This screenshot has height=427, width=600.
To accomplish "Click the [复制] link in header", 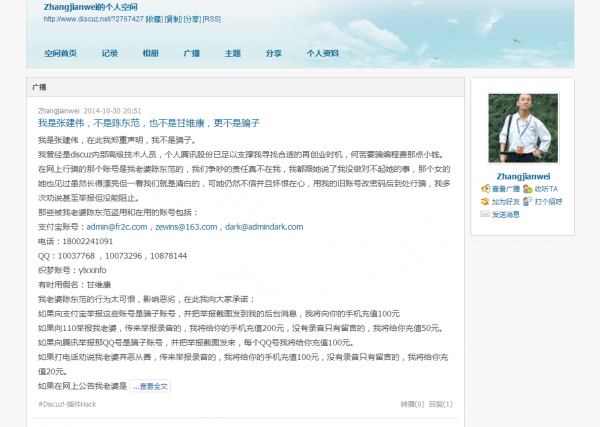I will 173,19.
